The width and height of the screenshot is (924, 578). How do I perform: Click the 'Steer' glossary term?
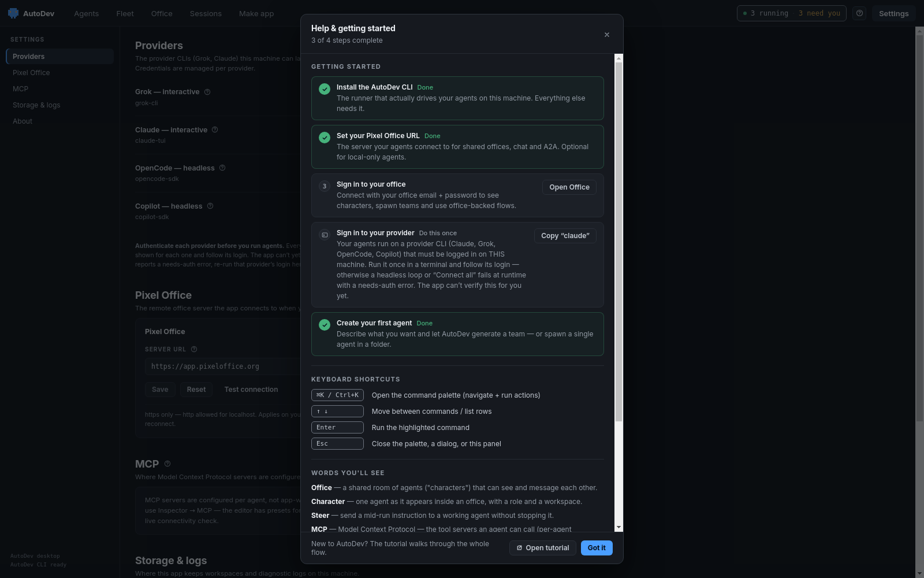click(320, 516)
